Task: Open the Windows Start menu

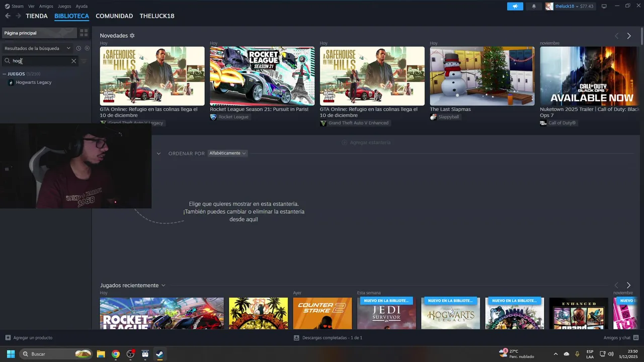Action: pos(11,354)
